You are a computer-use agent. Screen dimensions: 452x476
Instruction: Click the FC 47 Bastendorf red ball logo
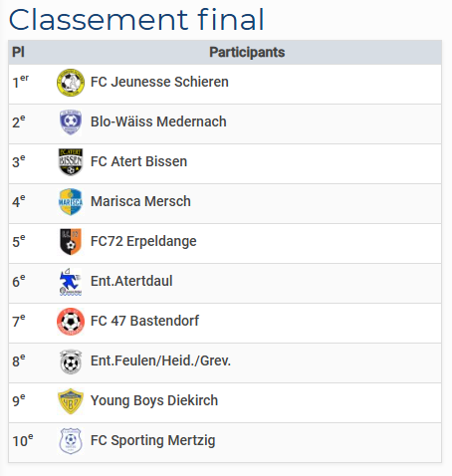point(71,322)
